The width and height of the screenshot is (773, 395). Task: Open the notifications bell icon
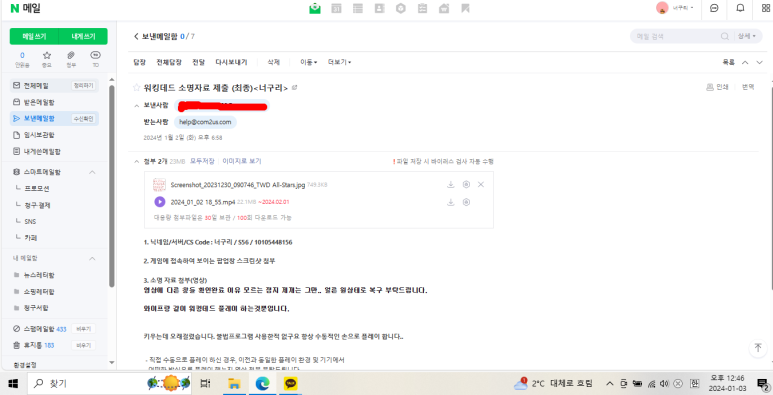pos(740,8)
